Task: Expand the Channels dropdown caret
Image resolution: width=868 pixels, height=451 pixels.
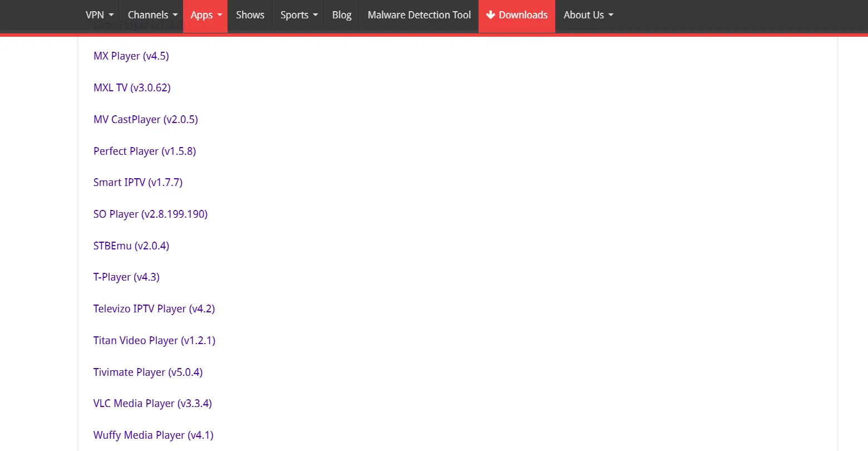Action: [175, 15]
